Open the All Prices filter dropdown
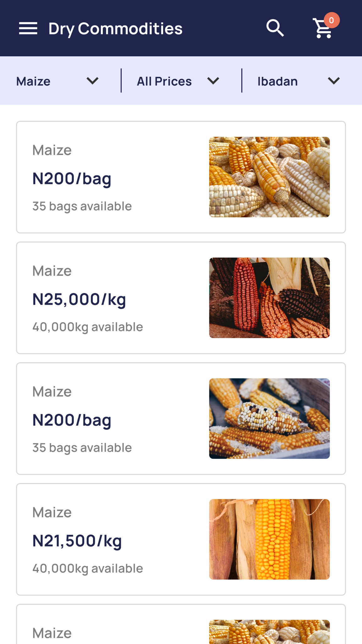The width and height of the screenshot is (362, 644). click(x=178, y=81)
